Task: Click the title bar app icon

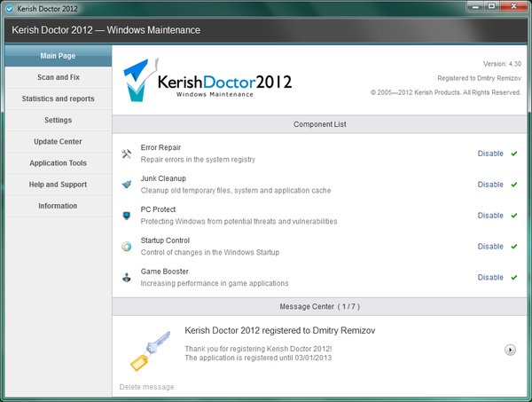Action: [x=10, y=9]
